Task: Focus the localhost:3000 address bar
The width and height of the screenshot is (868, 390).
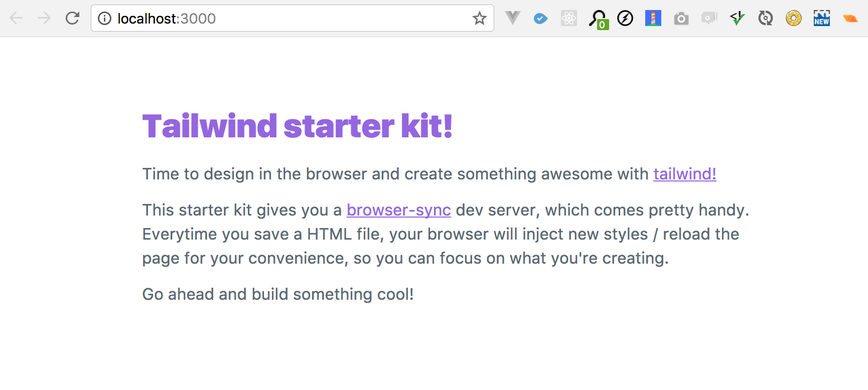Action: point(292,19)
